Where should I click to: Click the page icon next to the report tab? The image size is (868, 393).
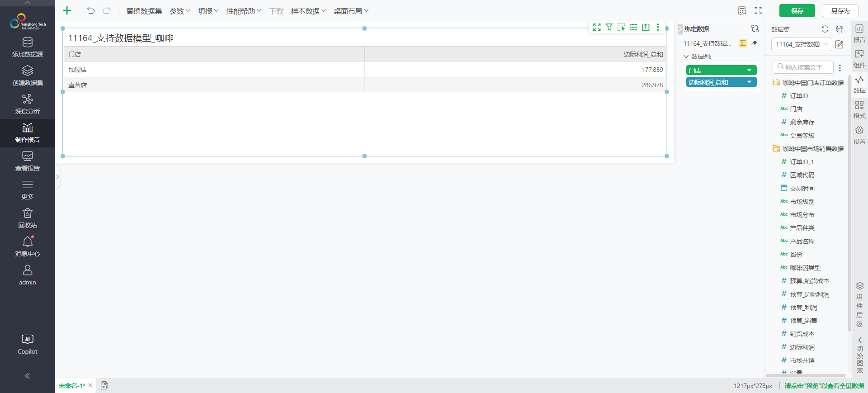[x=104, y=385]
